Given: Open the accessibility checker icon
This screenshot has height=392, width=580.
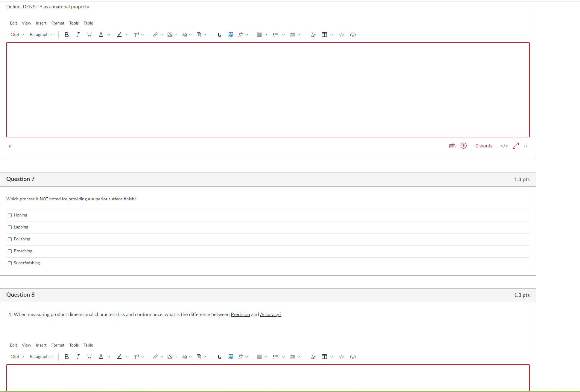Looking at the screenshot, I should coord(464,146).
